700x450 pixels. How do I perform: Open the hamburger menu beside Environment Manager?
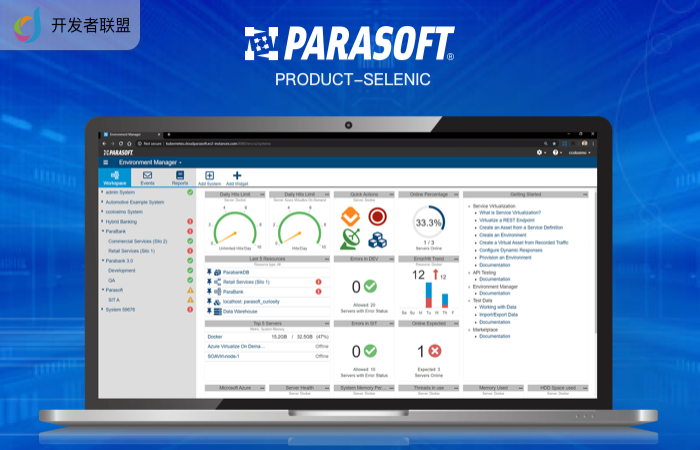[106, 162]
